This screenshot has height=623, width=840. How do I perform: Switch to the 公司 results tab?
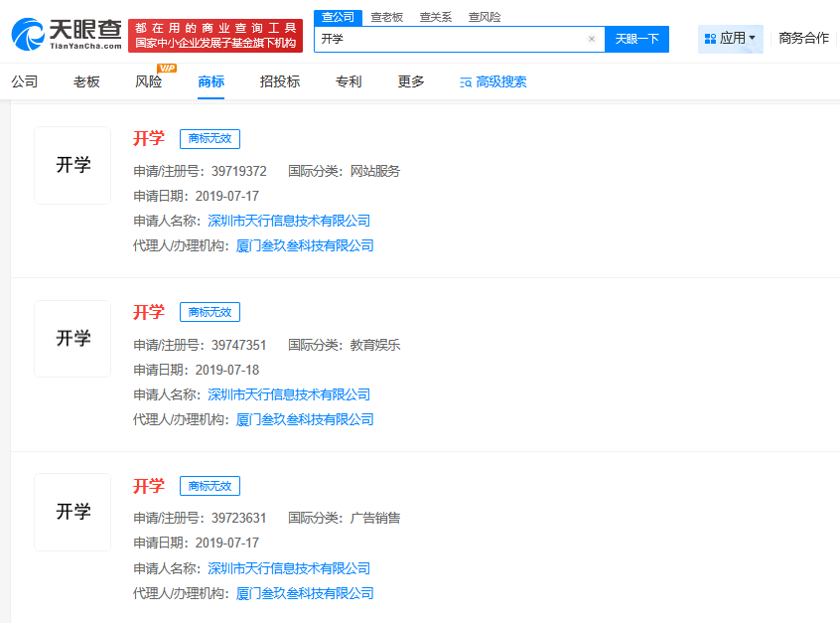click(24, 82)
